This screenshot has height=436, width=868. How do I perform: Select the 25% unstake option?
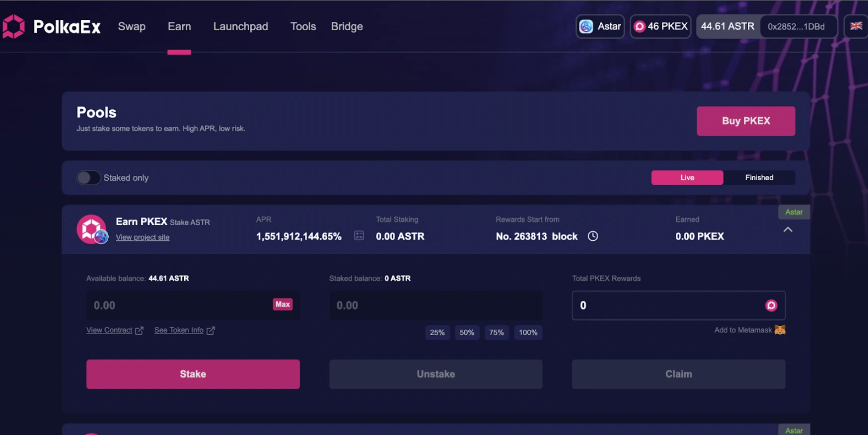tap(437, 333)
